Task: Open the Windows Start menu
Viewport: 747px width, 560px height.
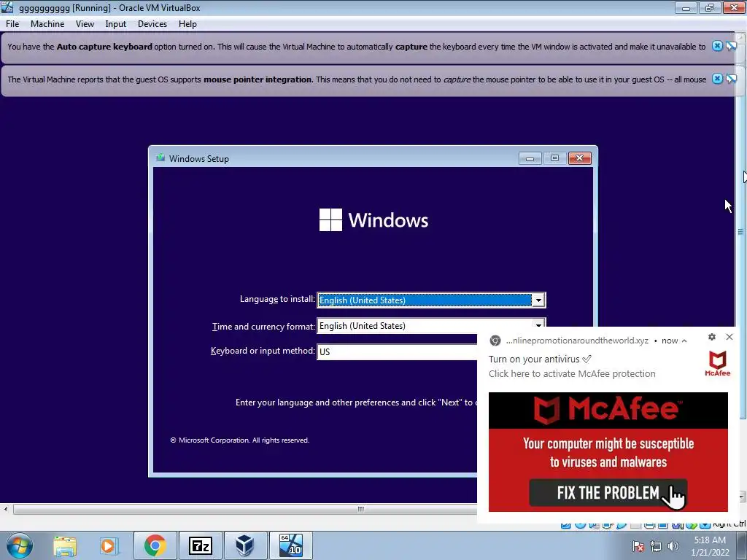Action: (x=19, y=545)
